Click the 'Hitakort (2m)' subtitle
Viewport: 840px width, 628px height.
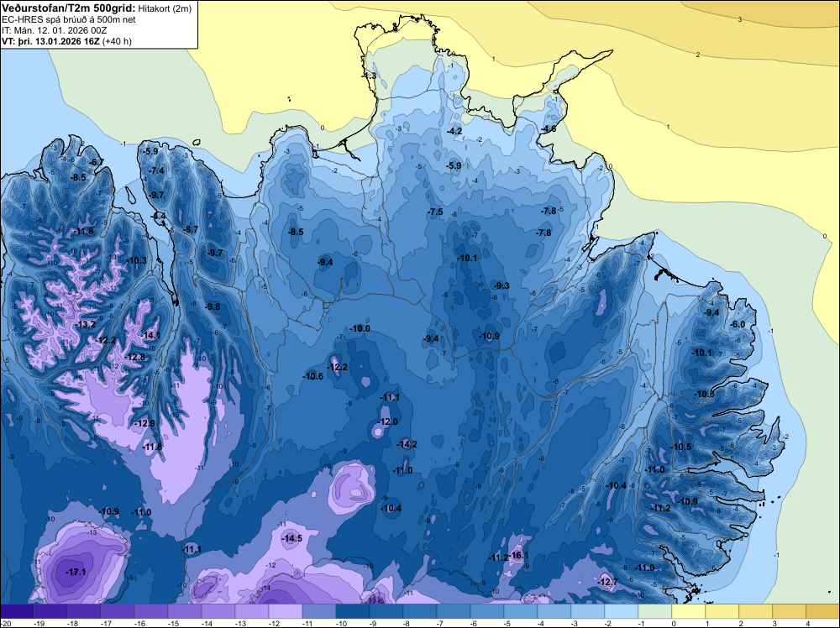[x=165, y=9]
